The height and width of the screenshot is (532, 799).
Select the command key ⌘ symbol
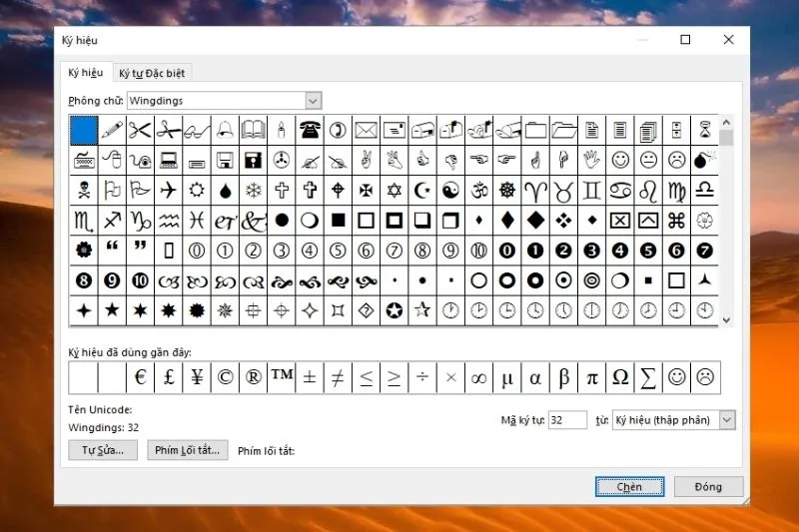[x=676, y=221]
